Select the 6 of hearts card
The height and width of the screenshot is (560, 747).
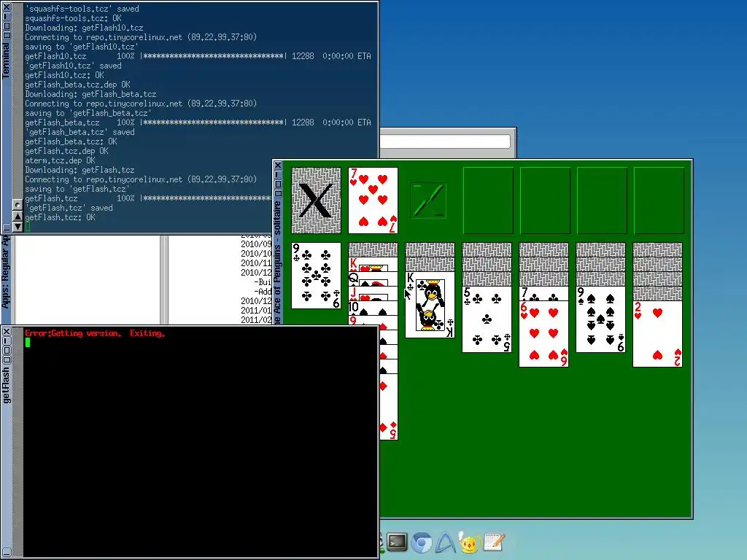(543, 334)
